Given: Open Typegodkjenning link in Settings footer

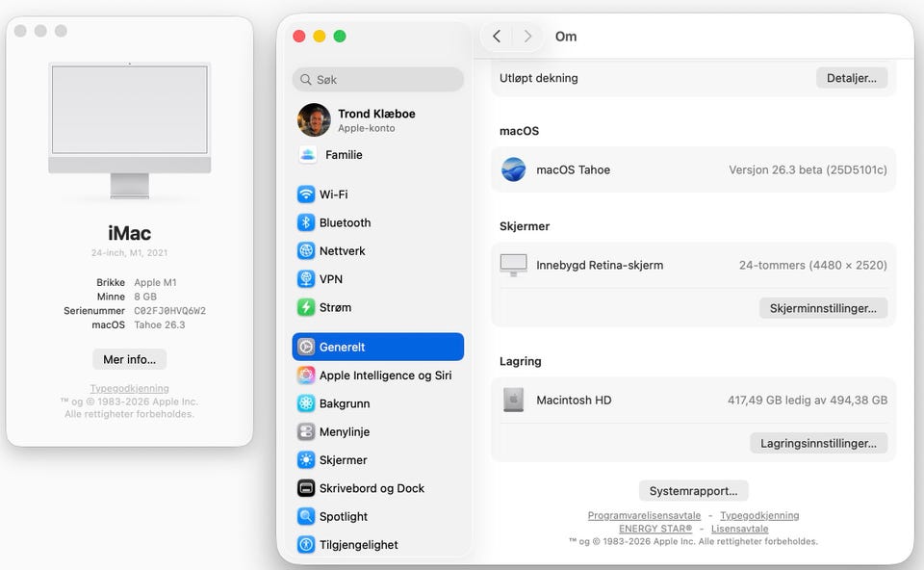Looking at the screenshot, I should pyautogui.click(x=759, y=515).
